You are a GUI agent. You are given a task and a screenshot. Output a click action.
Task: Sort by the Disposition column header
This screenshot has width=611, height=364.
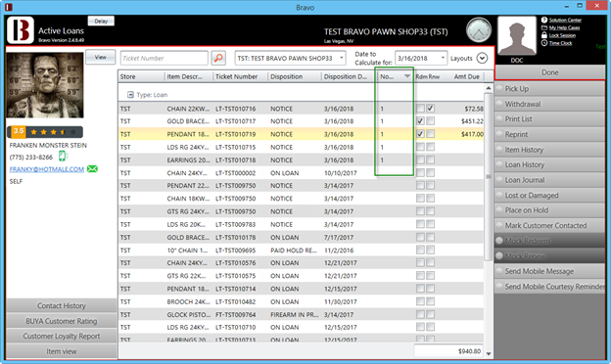(295, 76)
